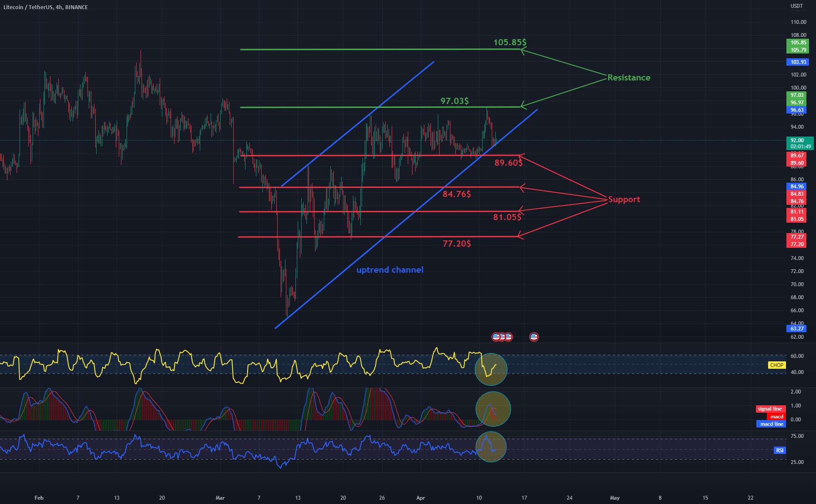Screen dimensions: 816x504
Task: Click the green 'Resistance' text annotation
Action: [629, 78]
